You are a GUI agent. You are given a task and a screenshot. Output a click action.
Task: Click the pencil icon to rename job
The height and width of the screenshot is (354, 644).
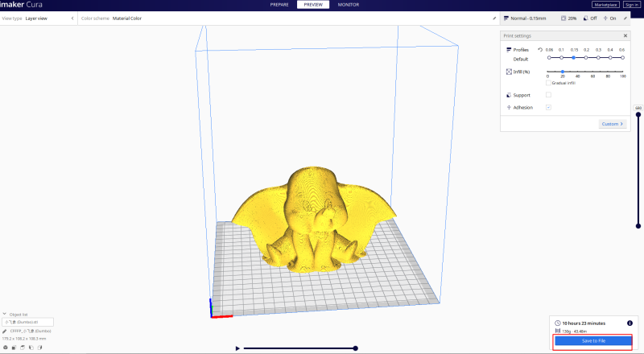(x=5, y=331)
